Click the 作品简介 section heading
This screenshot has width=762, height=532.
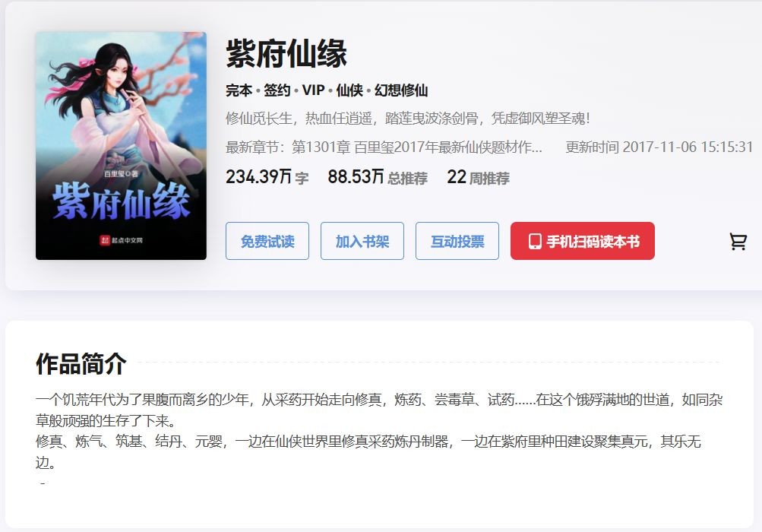pyautogui.click(x=81, y=364)
